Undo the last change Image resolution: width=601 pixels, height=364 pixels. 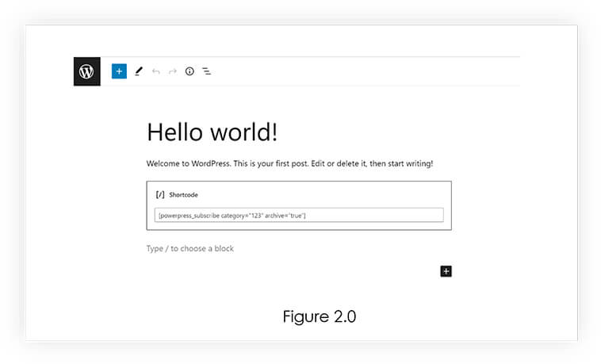pos(155,71)
